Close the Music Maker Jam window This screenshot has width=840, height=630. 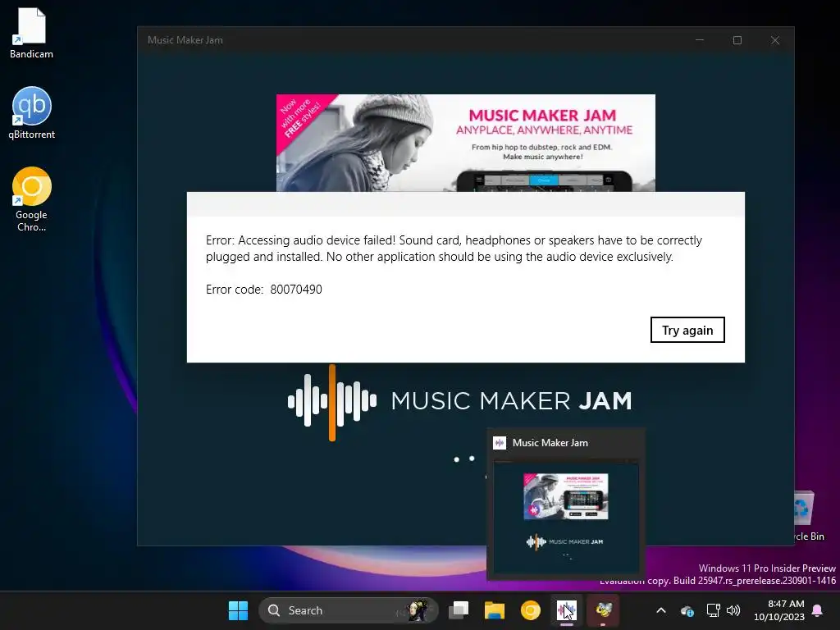[774, 40]
